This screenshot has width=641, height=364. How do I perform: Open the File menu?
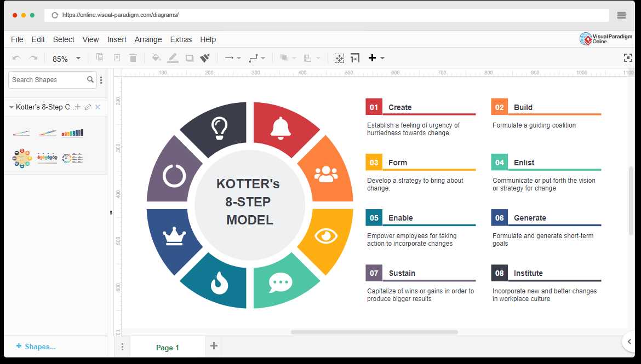click(x=17, y=39)
